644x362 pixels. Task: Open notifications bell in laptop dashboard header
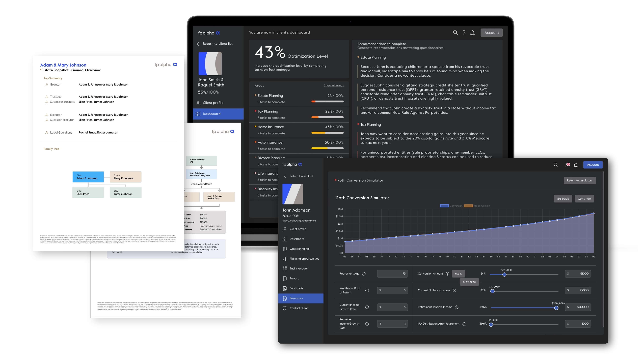[472, 33]
